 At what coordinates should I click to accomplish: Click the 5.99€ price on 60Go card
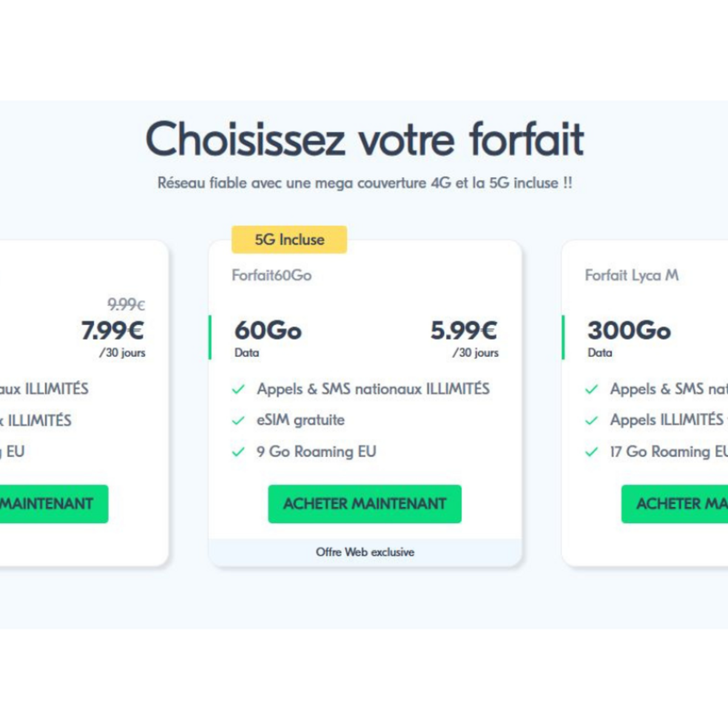[464, 331]
